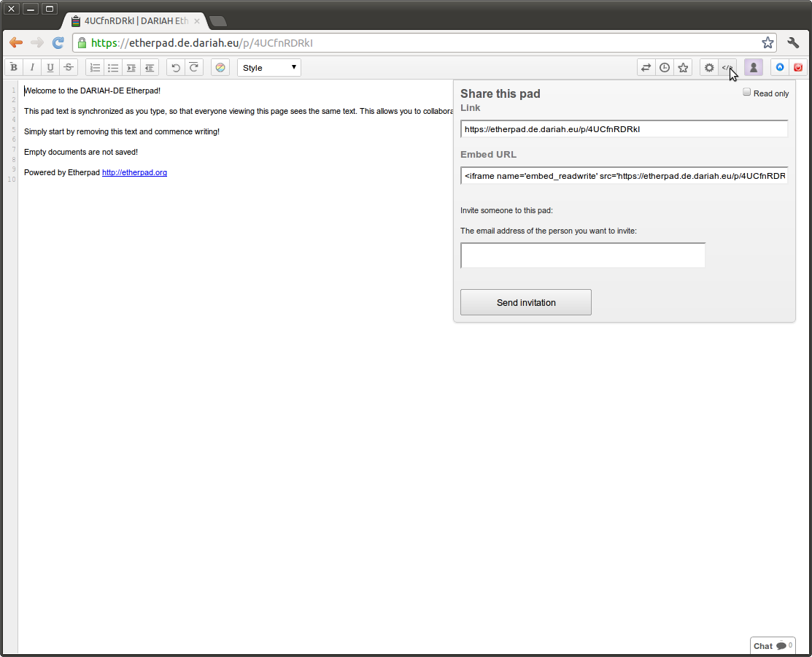Indent the current line

[x=131, y=68]
